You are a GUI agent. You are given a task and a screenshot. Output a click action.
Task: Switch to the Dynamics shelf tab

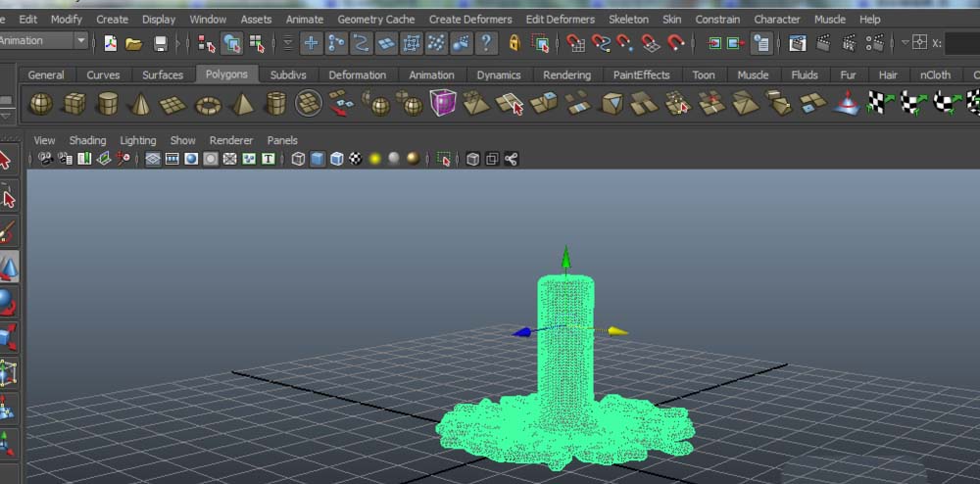(498, 74)
